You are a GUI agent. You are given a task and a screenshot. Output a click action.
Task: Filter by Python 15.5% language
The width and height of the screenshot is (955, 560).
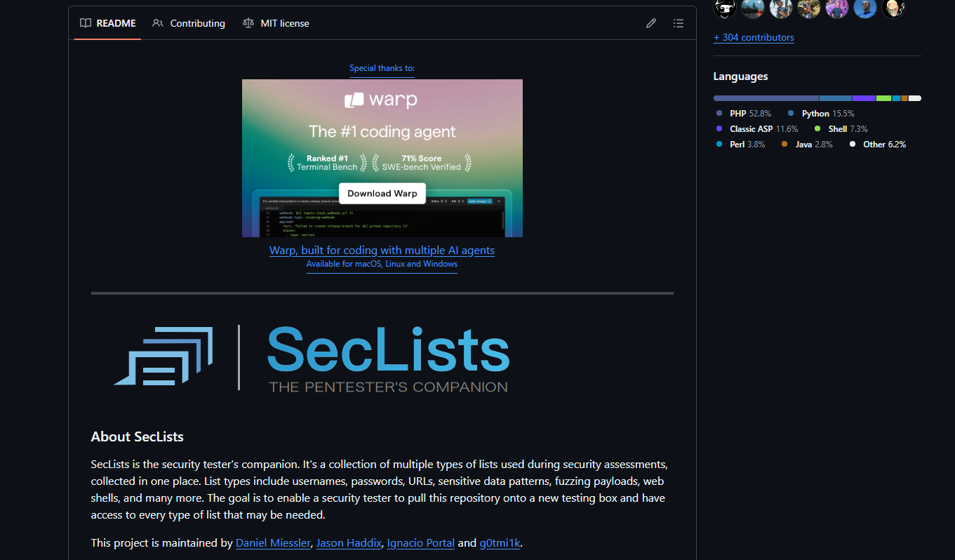point(821,113)
